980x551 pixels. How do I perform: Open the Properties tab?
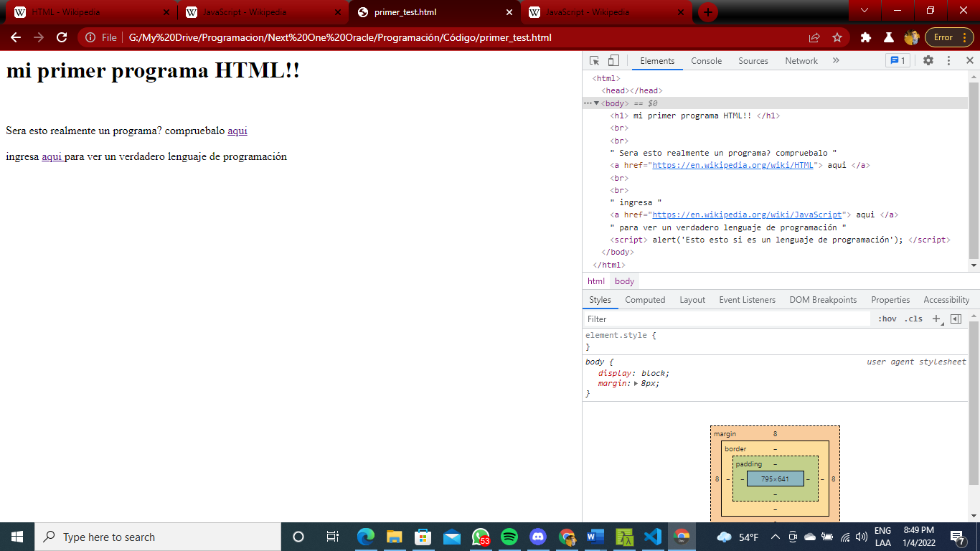click(x=890, y=300)
